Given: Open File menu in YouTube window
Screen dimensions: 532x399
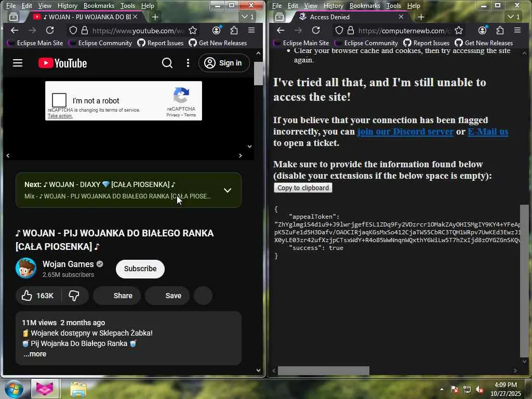Looking at the screenshot, I should click(x=11, y=5).
